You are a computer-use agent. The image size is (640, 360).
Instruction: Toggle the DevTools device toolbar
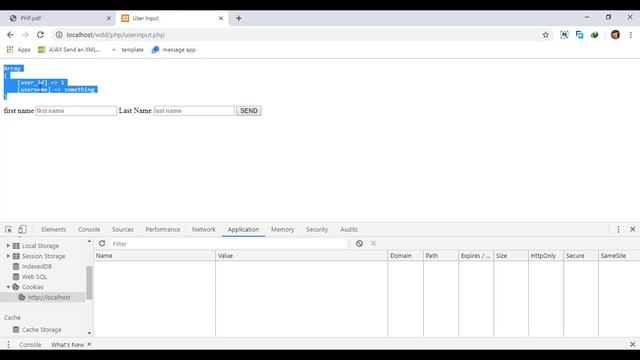tap(22, 229)
